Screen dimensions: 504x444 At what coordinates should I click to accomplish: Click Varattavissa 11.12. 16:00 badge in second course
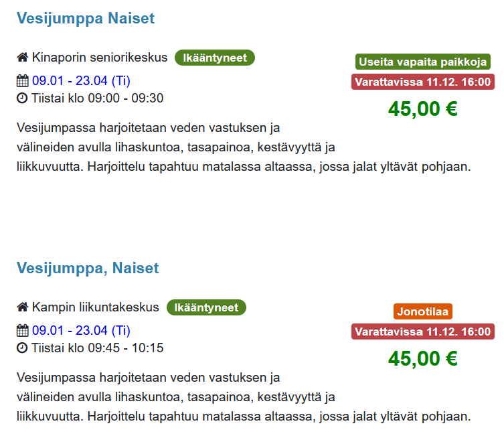423,331
